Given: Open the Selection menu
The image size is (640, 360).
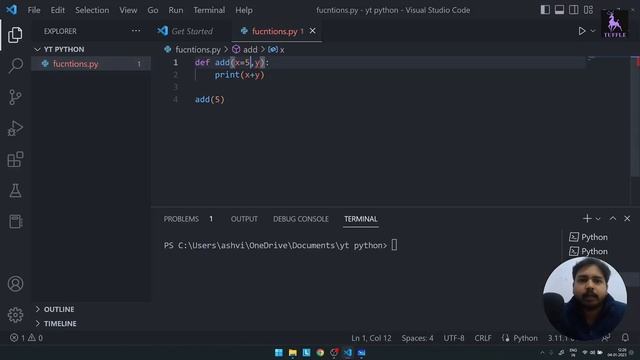Looking at the screenshot, I should [x=92, y=10].
